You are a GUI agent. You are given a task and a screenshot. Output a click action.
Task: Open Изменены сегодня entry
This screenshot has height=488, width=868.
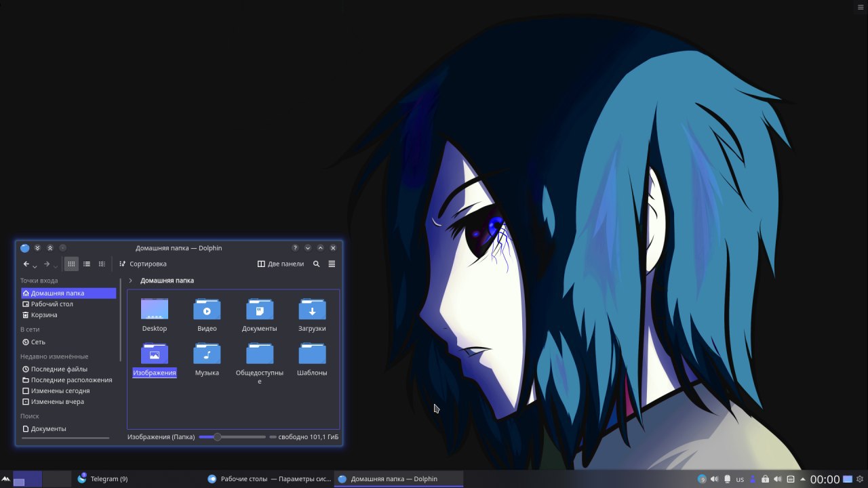(x=68, y=391)
